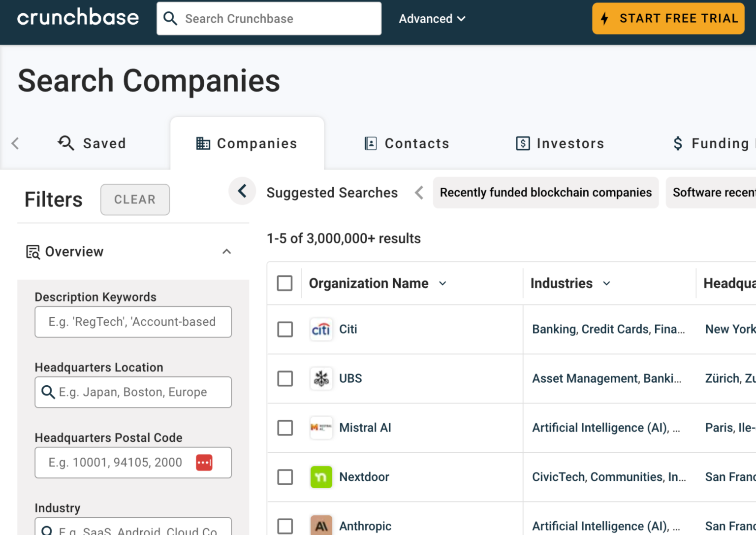This screenshot has width=756, height=535.
Task: Click START FREE TRIAL
Action: (668, 18)
